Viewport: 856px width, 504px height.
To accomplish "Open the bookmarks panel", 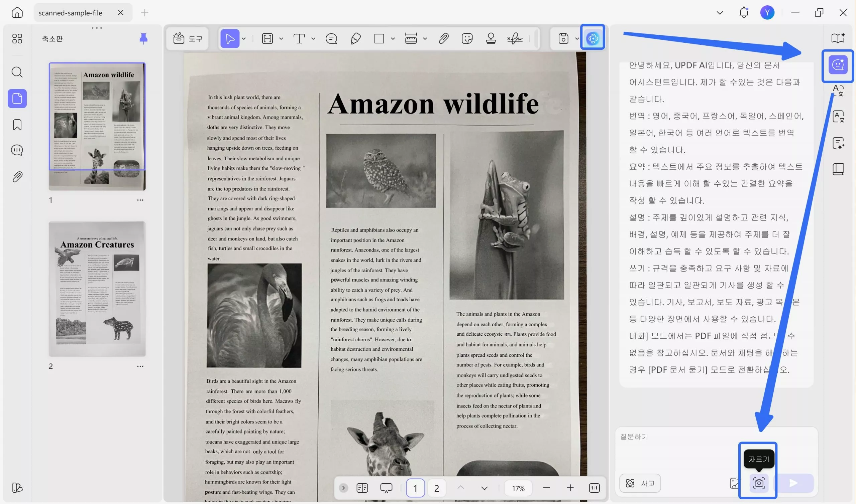I will (x=17, y=125).
